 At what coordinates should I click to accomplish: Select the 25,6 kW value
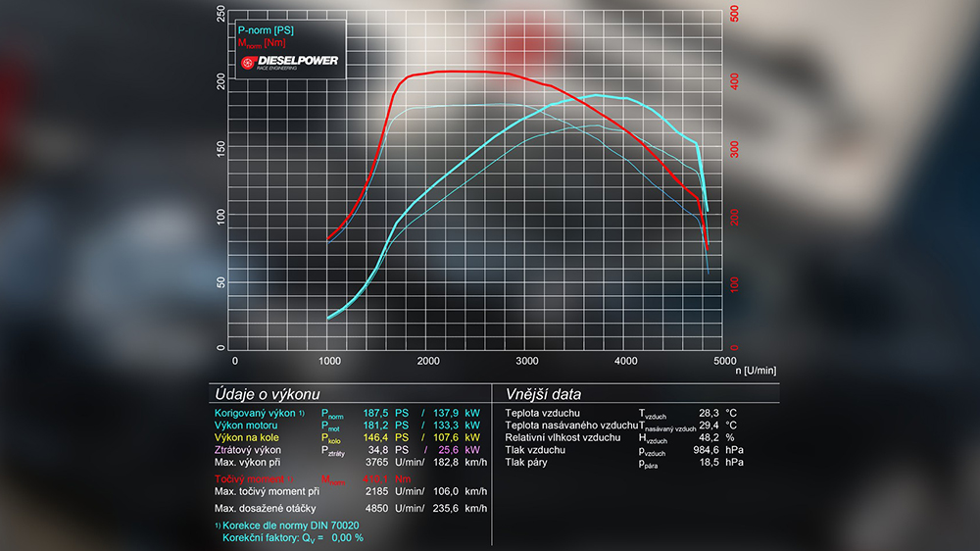[x=459, y=450]
